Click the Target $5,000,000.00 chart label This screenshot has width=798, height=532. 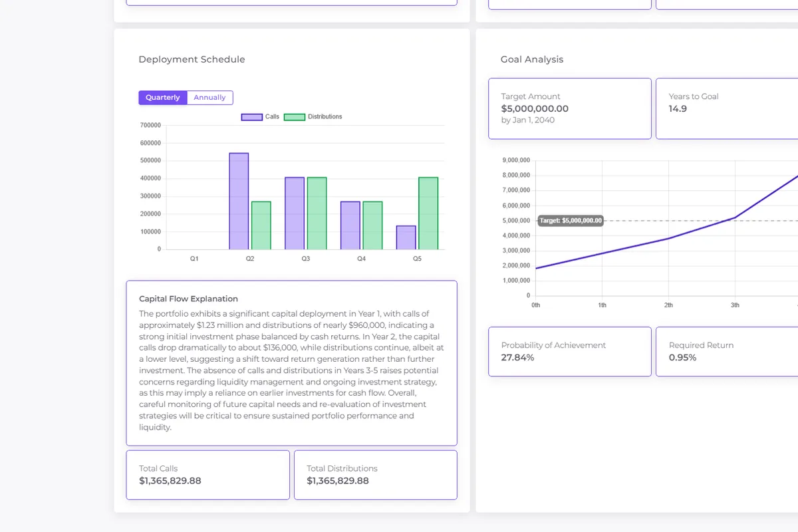coord(571,221)
